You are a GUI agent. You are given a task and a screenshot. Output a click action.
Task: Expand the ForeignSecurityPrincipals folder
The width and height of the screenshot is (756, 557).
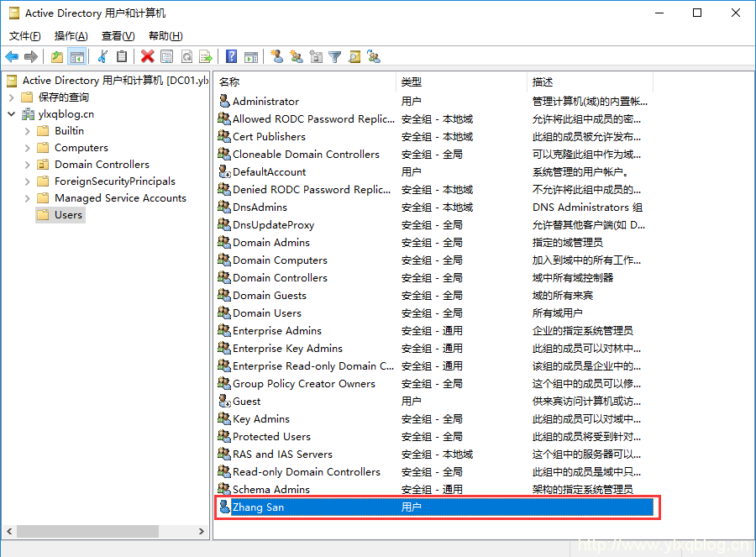(28, 181)
